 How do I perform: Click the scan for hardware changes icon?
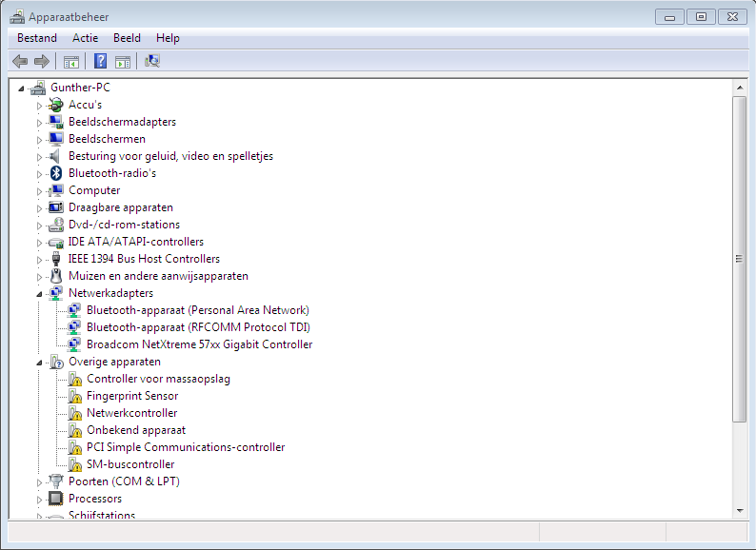coord(152,61)
